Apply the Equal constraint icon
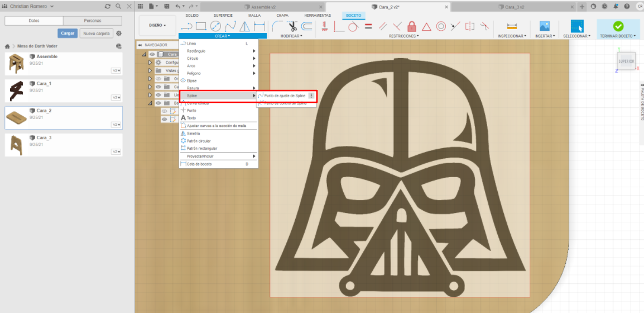644x313 pixels. (x=368, y=27)
